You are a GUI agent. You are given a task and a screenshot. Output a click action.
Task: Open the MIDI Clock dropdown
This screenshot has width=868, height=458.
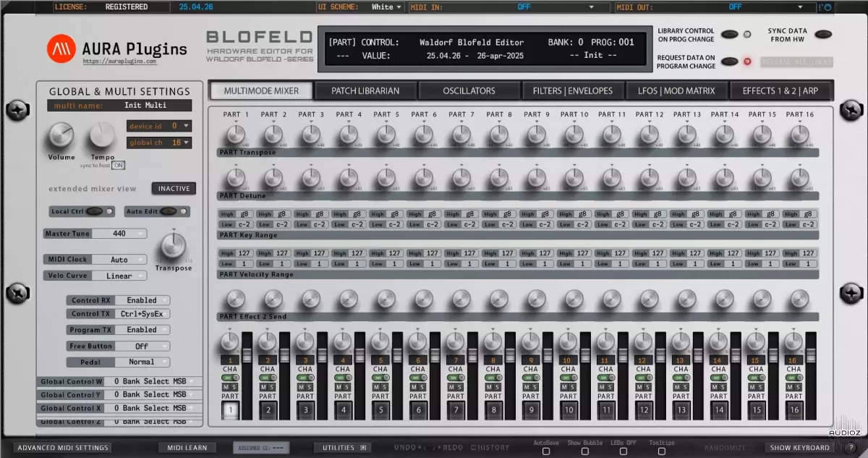119,259
